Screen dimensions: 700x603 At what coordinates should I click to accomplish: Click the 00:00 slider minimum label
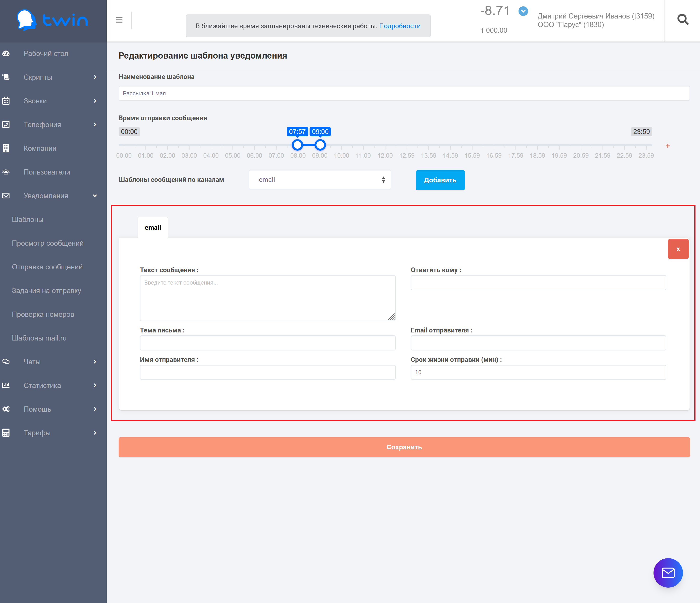coord(129,132)
